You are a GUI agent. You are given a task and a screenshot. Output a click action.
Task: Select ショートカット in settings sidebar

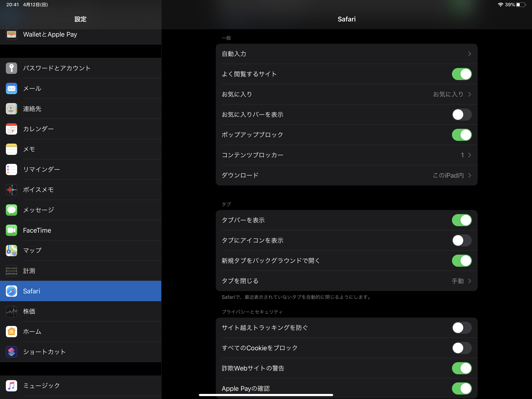81,352
